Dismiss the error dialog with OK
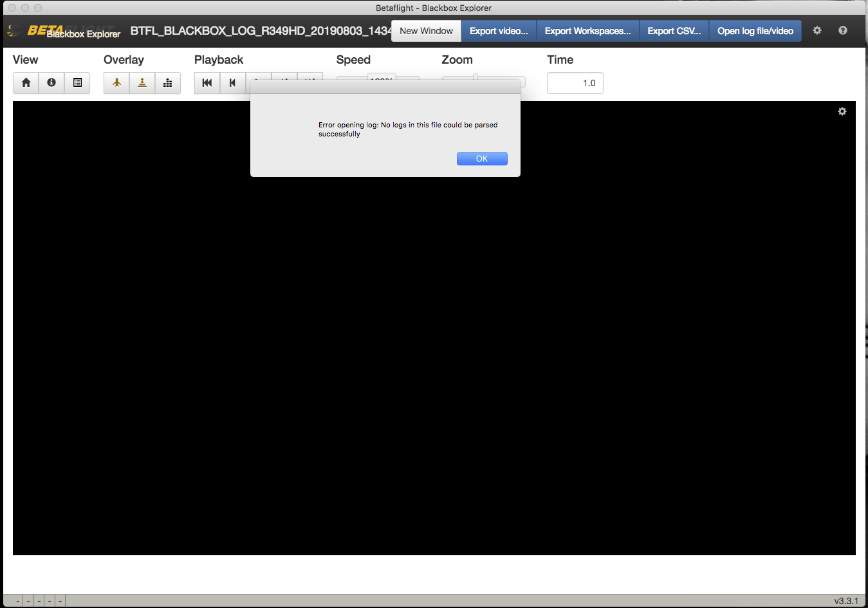The image size is (868, 608). click(482, 158)
